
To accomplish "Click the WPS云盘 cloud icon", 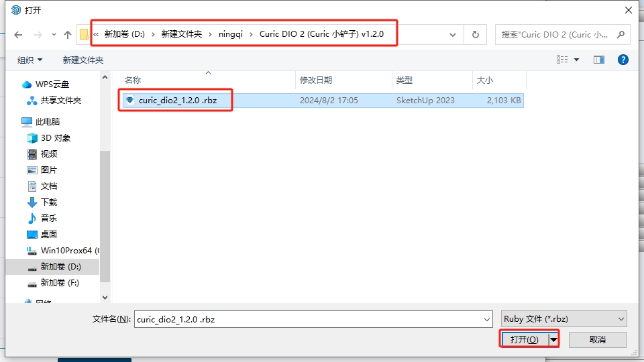I will pos(27,84).
